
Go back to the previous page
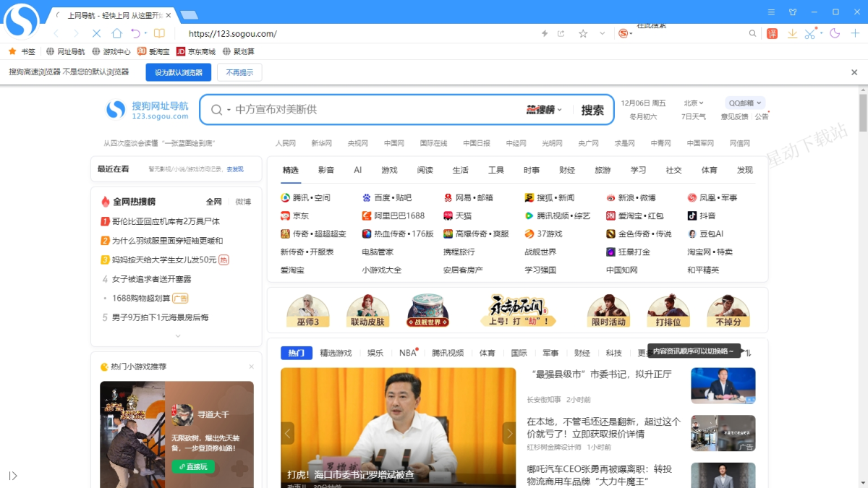56,33
